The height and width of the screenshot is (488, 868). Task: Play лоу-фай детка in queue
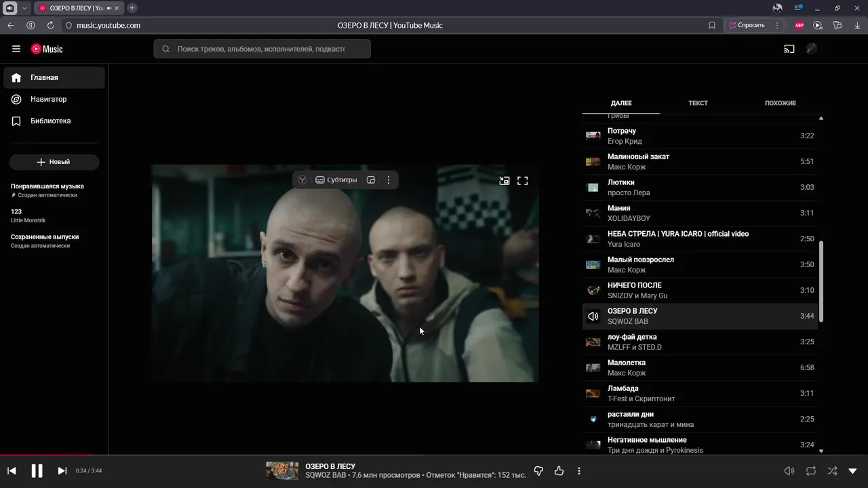click(x=700, y=342)
